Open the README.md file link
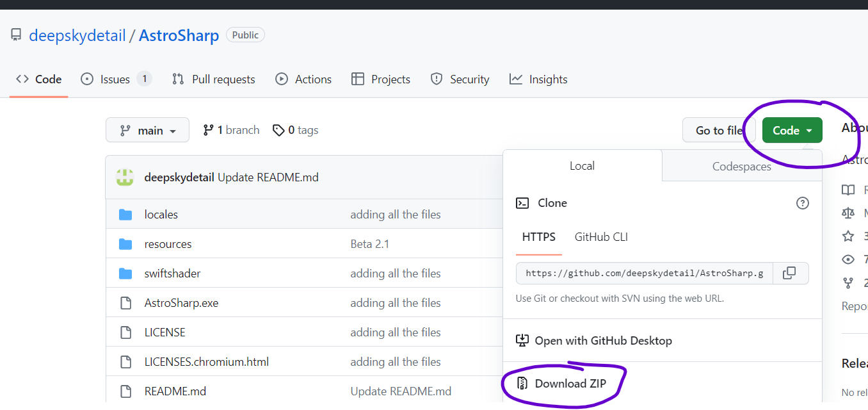This screenshot has height=410, width=868. point(175,391)
